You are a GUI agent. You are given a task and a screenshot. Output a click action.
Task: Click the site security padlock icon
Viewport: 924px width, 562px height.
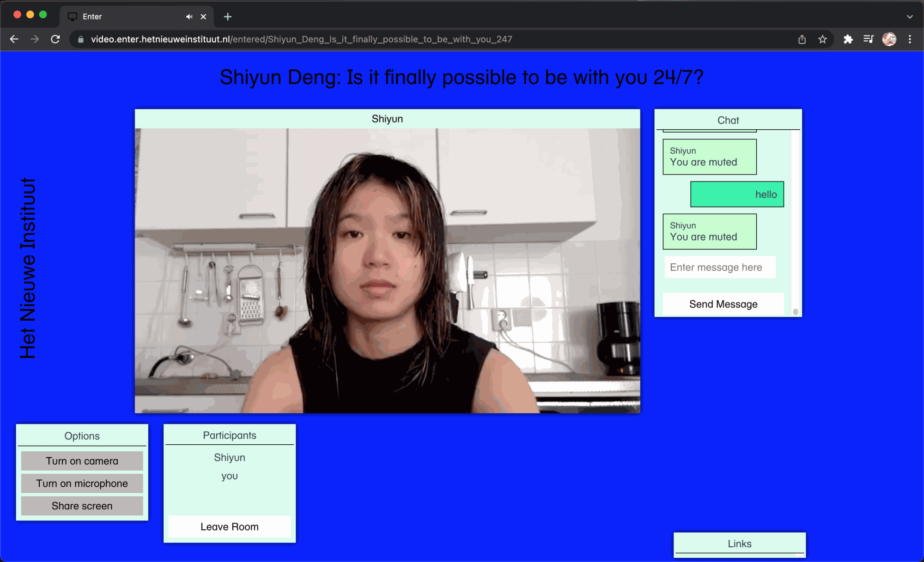[x=80, y=39]
